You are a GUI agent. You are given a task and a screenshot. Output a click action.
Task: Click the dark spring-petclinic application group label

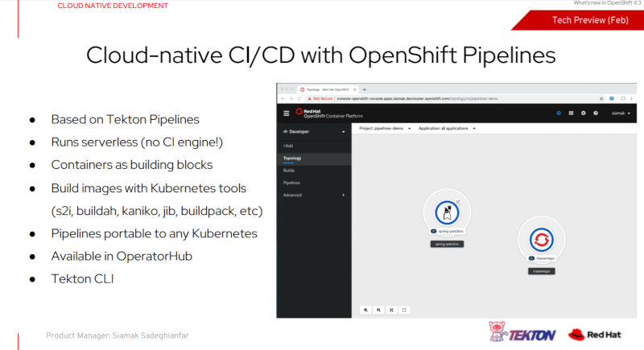447,244
